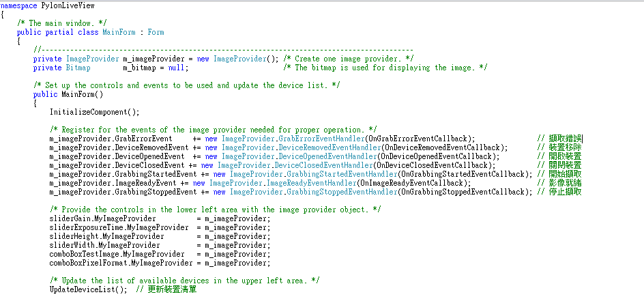
Task: Click the "InitializeComponent();" call
Action: tap(94, 112)
